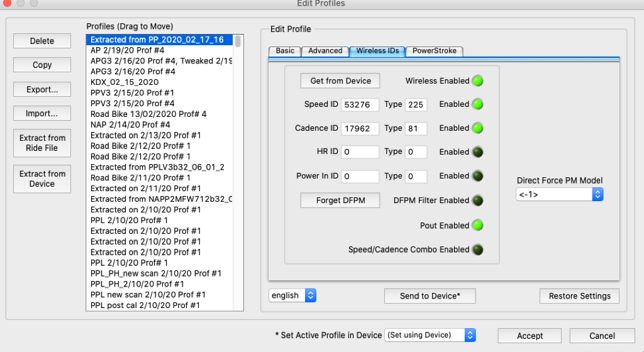644x352 pixels.
Task: Toggle the Cadence ID Enabled indicator
Action: pos(478,128)
